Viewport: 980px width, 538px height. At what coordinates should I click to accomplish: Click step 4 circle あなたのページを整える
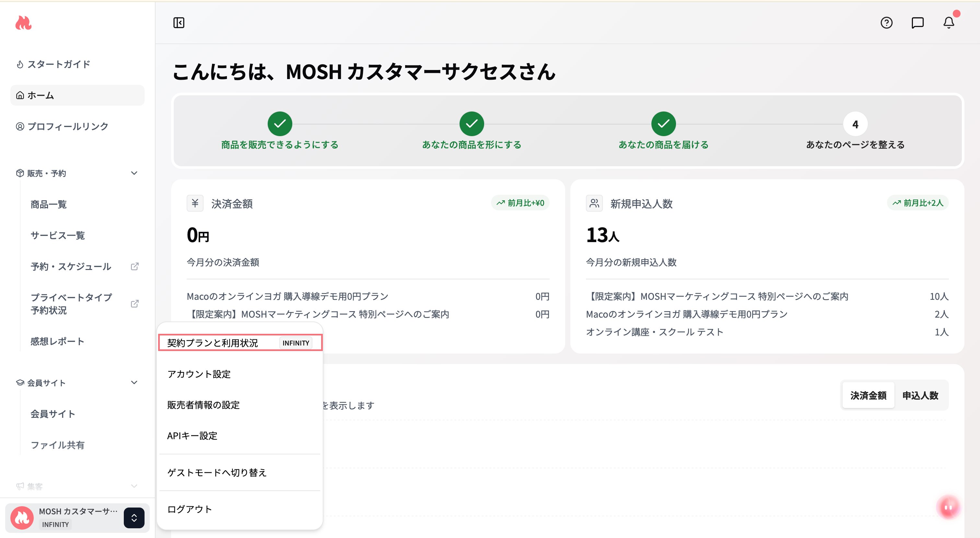855,124
